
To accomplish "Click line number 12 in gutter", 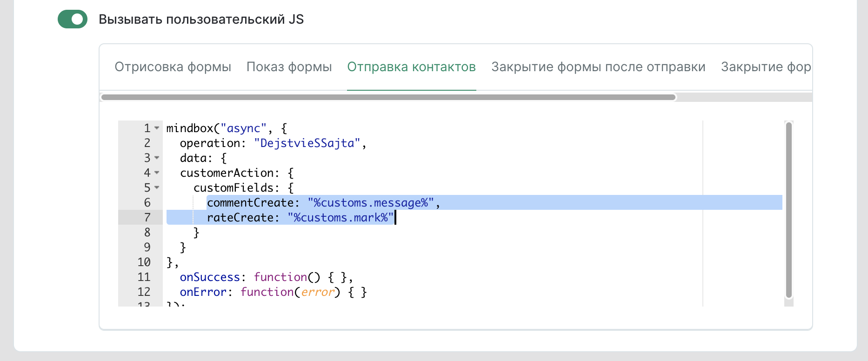I will click(x=144, y=292).
